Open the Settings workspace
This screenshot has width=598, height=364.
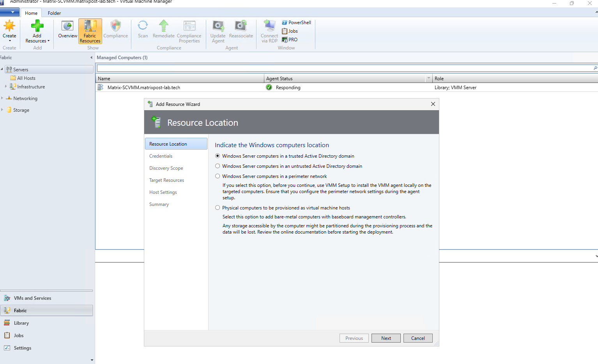[46, 348]
